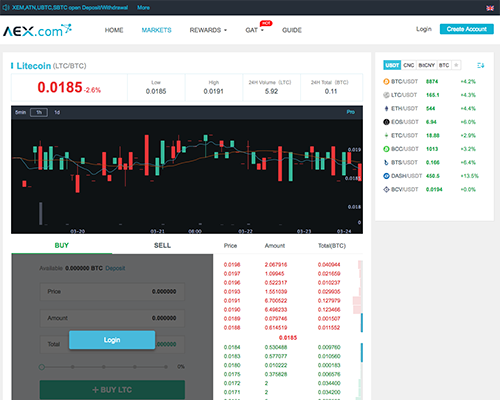
Task: Select the BitCNY market tab
Action: coord(427,65)
